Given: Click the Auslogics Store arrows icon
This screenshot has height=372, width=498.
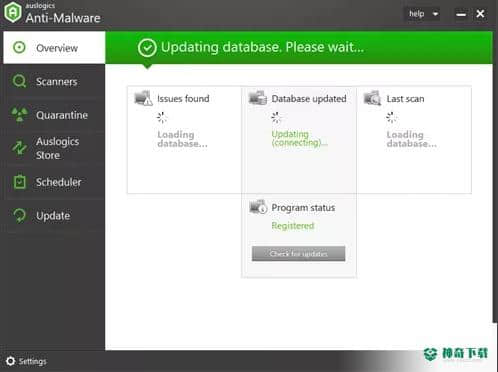Looking at the screenshot, I should pyautogui.click(x=19, y=147).
